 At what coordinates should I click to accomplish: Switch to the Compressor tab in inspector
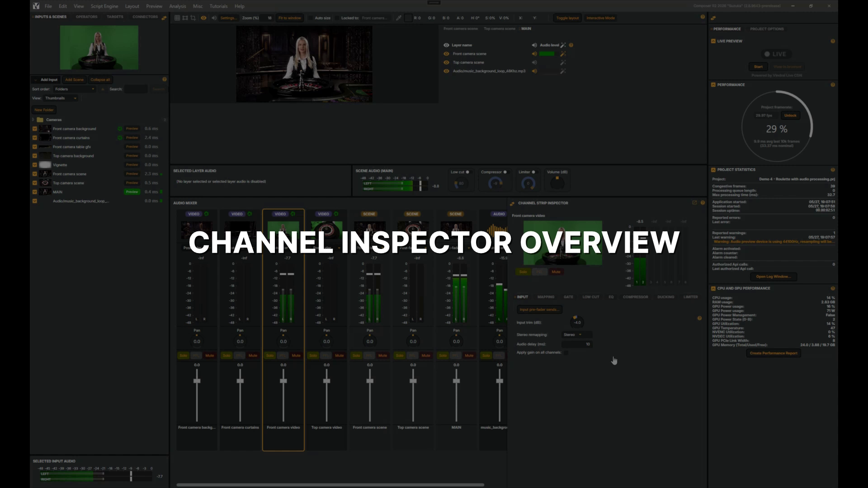636,297
